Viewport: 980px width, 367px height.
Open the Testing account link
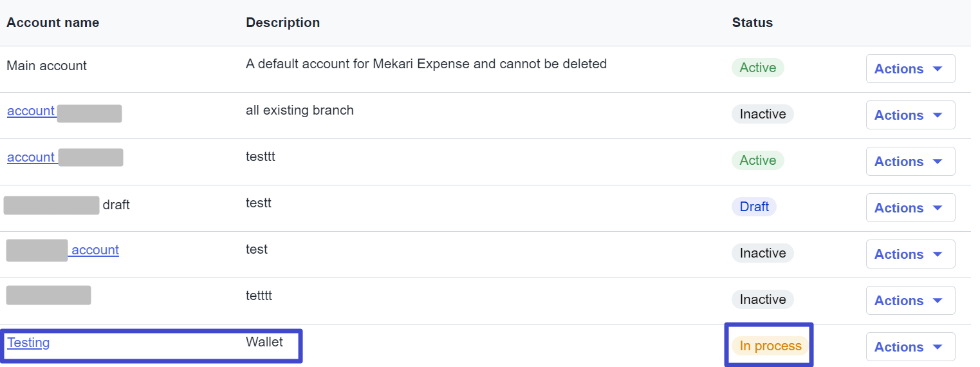[28, 343]
